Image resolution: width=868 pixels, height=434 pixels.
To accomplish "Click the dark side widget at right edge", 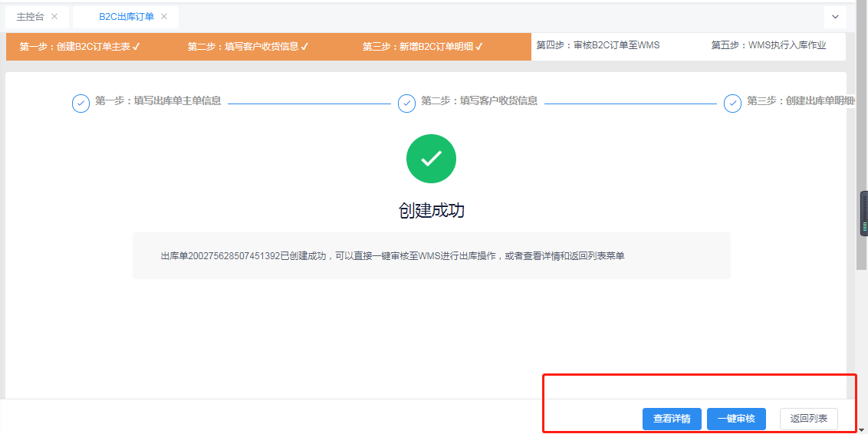I will tap(863, 214).
